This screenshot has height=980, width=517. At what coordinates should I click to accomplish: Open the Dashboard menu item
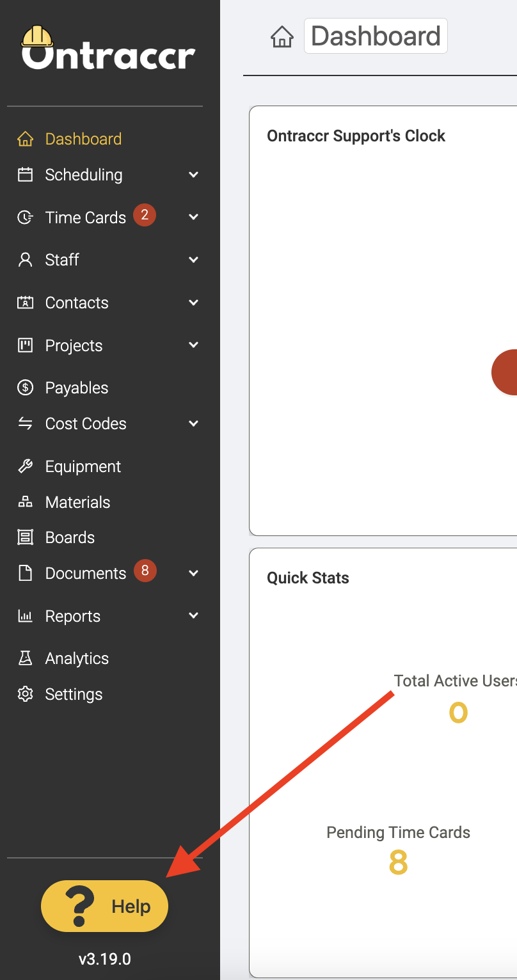coord(83,139)
